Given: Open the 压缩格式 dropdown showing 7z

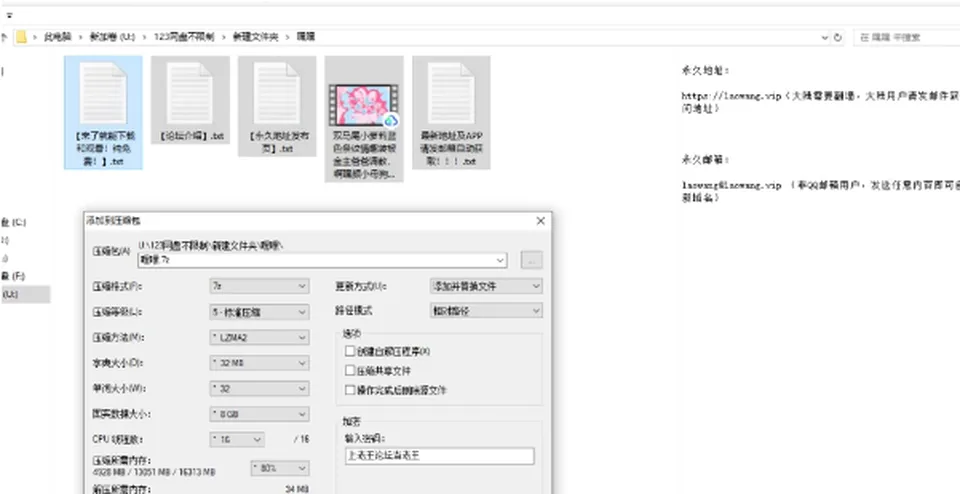Looking at the screenshot, I should [x=260, y=286].
